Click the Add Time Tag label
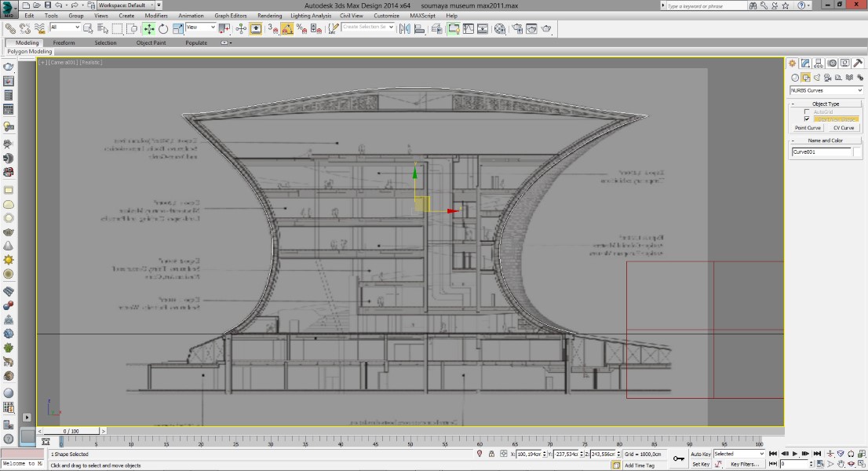Image resolution: width=868 pixels, height=471 pixels. tap(640, 466)
